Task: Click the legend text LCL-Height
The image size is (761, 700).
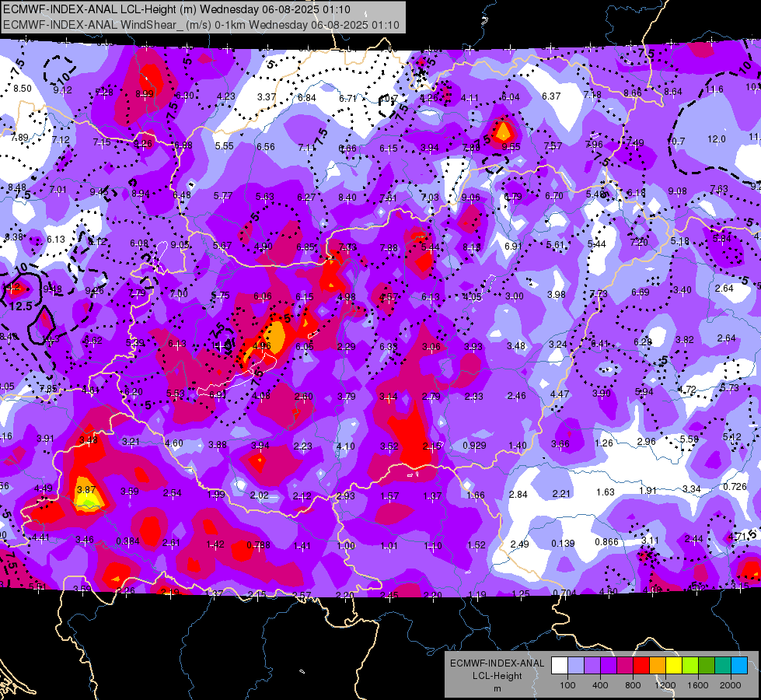Action: pos(497,676)
